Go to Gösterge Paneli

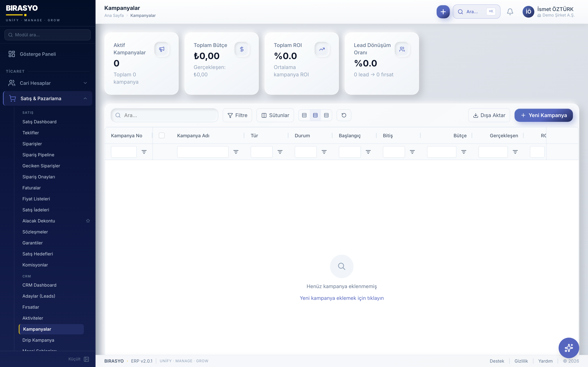click(x=38, y=54)
